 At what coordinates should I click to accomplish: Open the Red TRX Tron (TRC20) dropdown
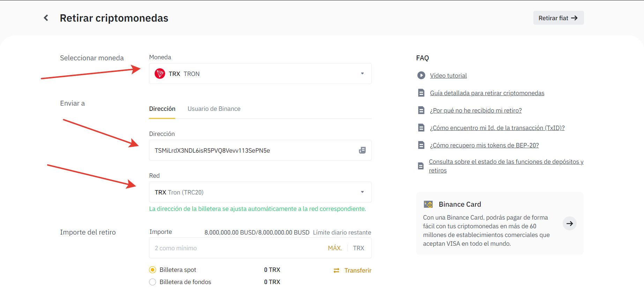tap(260, 192)
